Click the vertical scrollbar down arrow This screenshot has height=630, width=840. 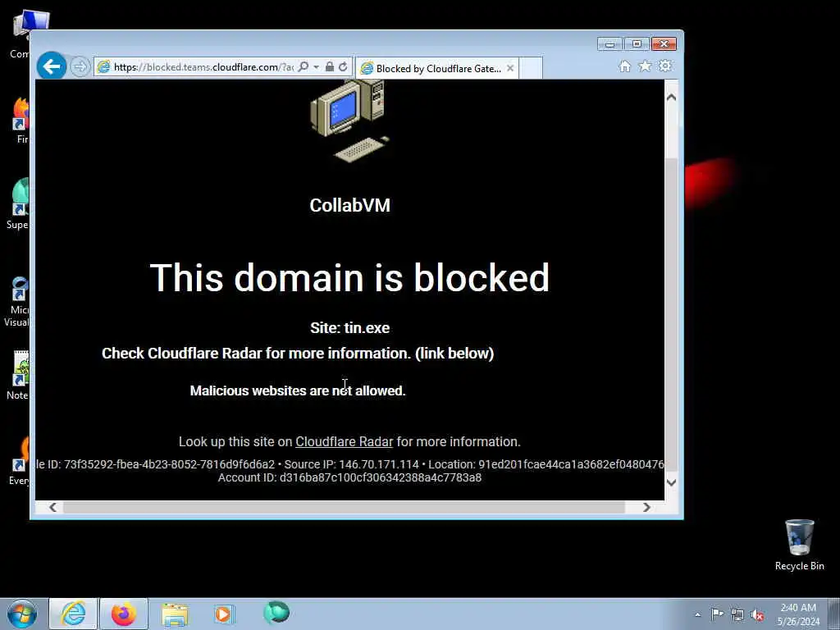point(671,482)
